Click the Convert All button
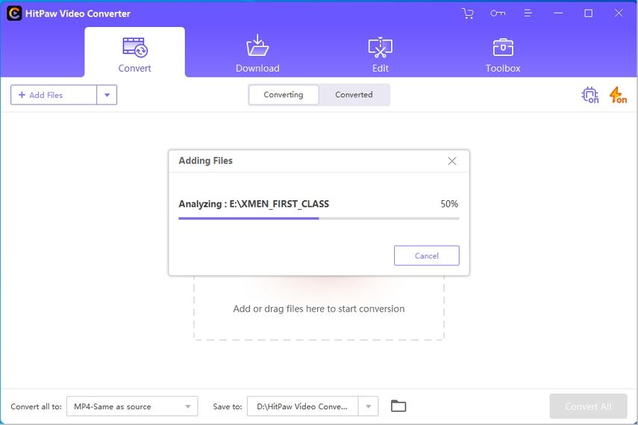Image resolution: width=638 pixels, height=425 pixels. point(588,406)
